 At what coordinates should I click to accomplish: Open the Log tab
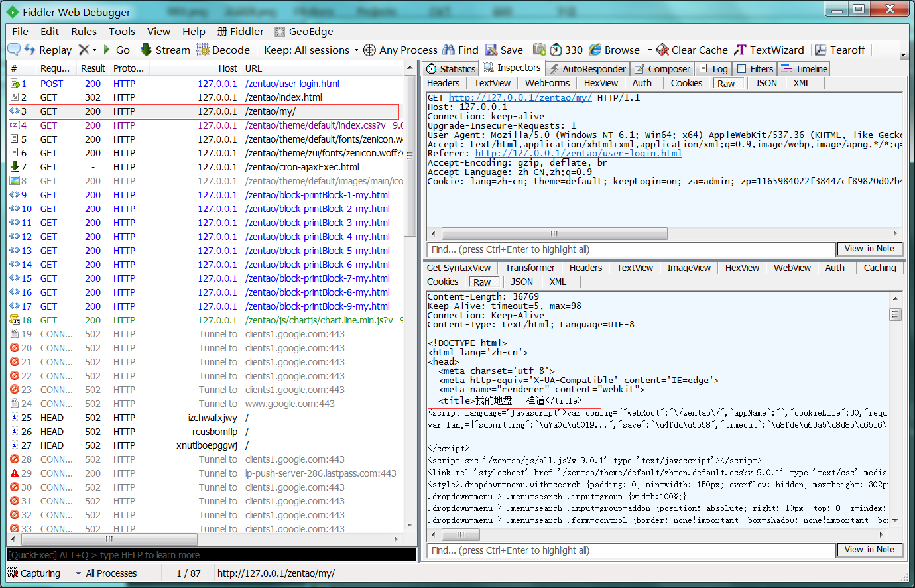[713, 69]
